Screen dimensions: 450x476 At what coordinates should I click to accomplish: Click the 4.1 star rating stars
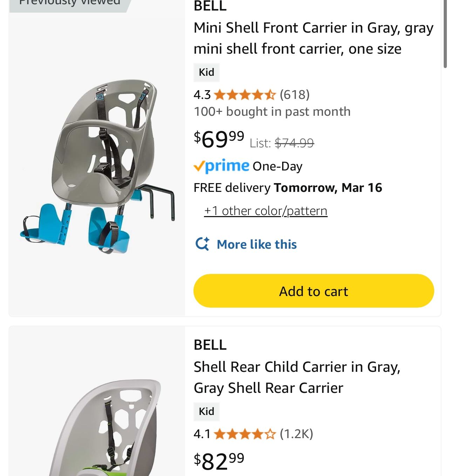(245, 434)
